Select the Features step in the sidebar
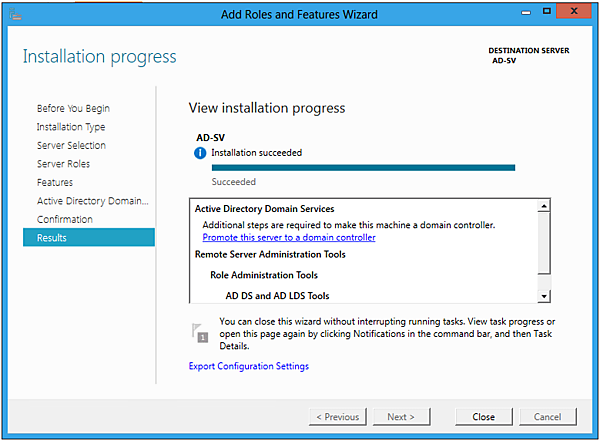 (55, 182)
